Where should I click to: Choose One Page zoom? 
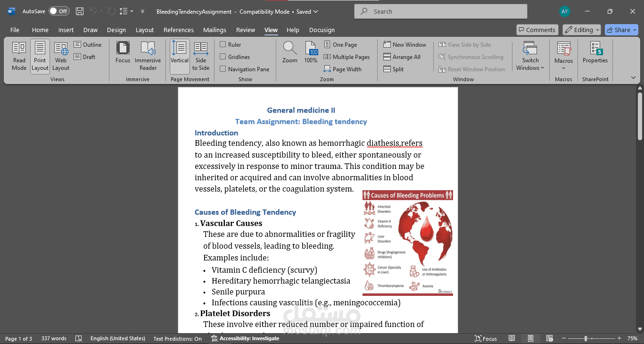pos(340,45)
